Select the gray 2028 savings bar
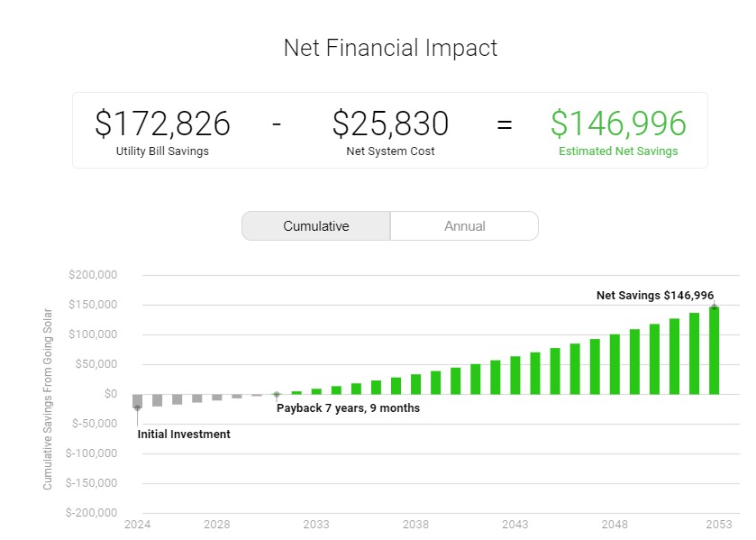Image resolution: width=756 pixels, height=540 pixels. pyautogui.click(x=217, y=397)
